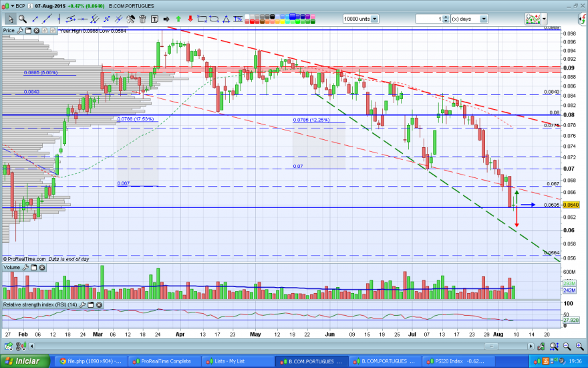The width and height of the screenshot is (588, 368).
Task: Open RSI indicator wrench settings
Action: pyautogui.click(x=82, y=304)
